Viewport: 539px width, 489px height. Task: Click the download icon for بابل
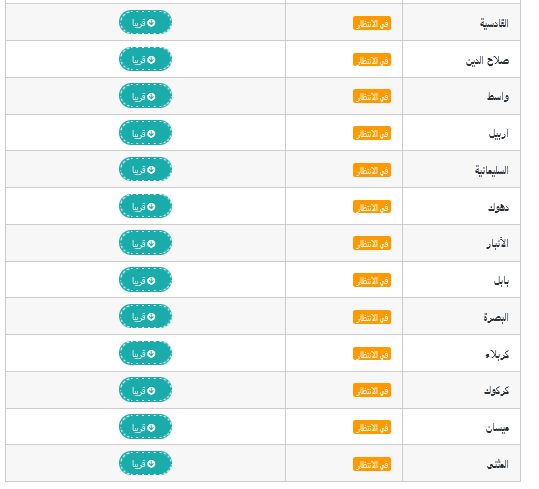pos(151,280)
